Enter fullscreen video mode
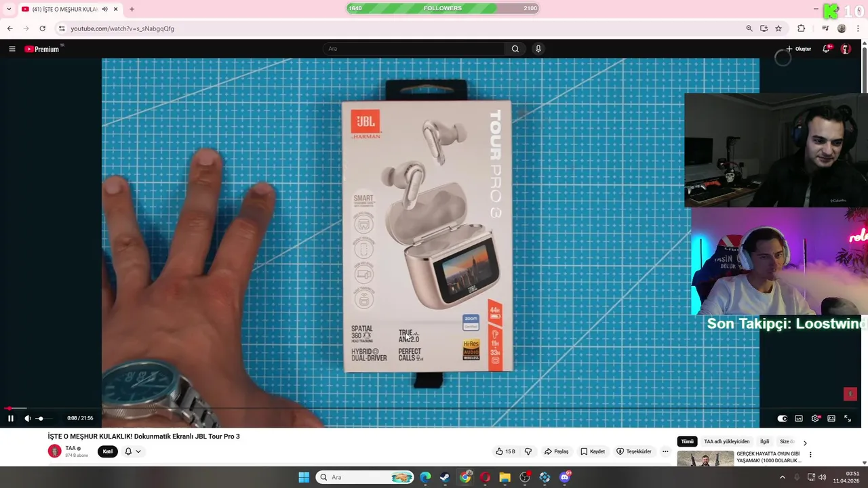The image size is (868, 488). (x=848, y=418)
